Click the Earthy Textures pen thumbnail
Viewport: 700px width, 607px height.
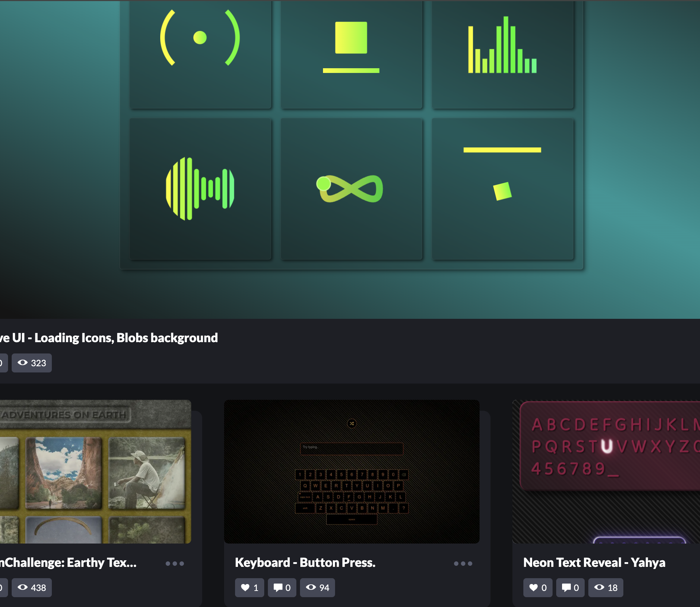click(95, 471)
